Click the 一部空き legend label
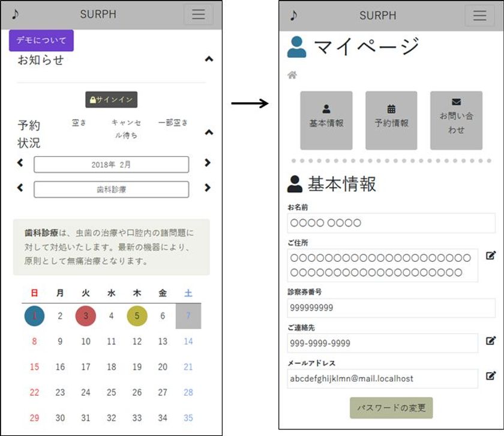Screen dimensions: 504x436 pos(173,123)
